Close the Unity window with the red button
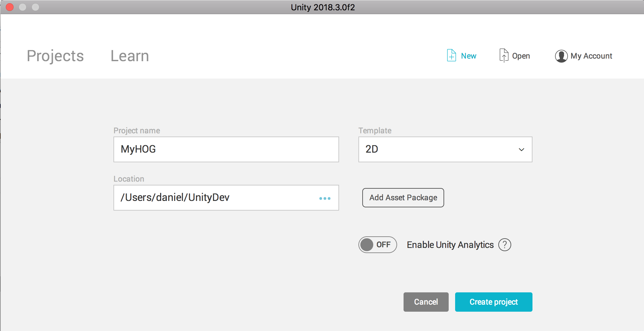 coord(10,7)
